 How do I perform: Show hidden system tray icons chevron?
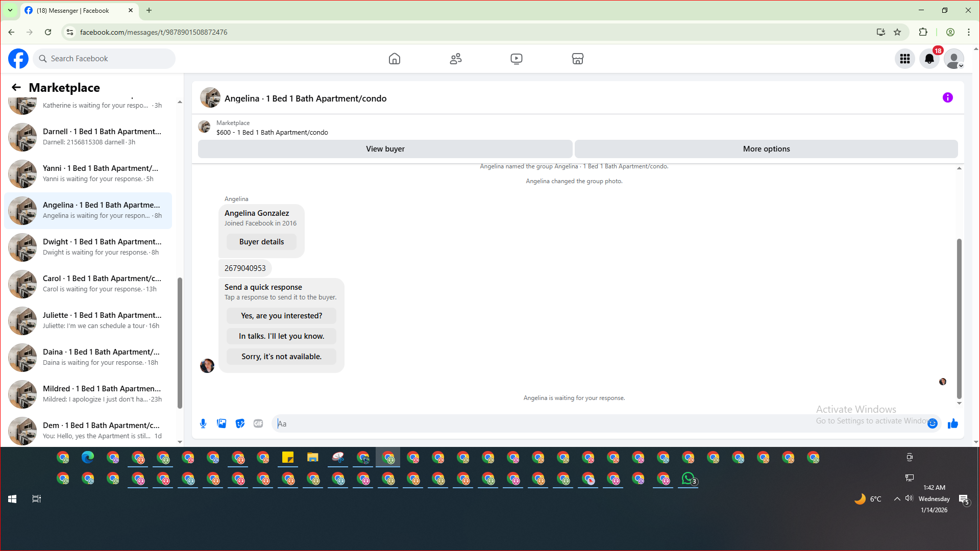pos(897,499)
